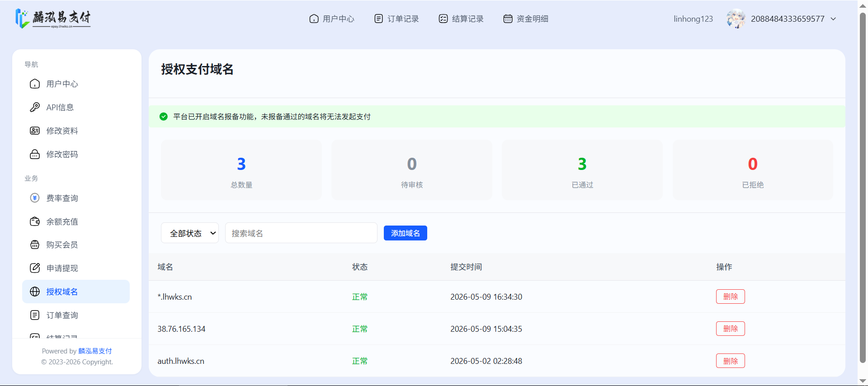
Task: Click the settlement icon beside top 结算记录
Action: [443, 19]
